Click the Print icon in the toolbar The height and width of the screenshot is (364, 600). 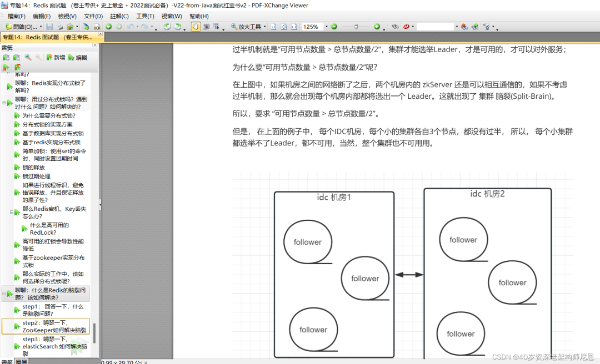59,27
